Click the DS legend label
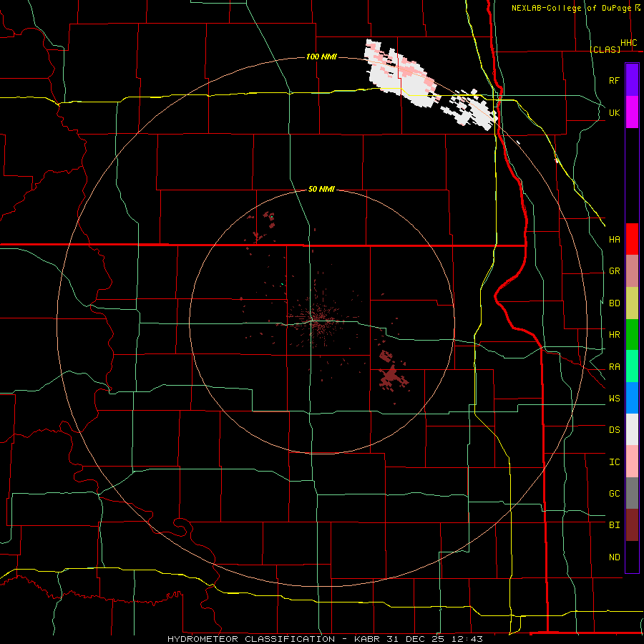Viewport: 644px width, 644px height. tap(614, 430)
